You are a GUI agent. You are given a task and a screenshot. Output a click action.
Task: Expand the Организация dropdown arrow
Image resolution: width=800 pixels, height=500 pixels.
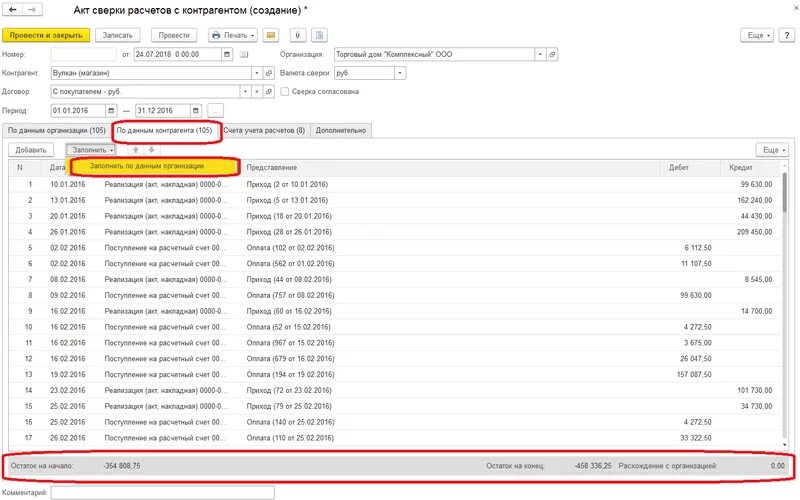(x=540, y=54)
